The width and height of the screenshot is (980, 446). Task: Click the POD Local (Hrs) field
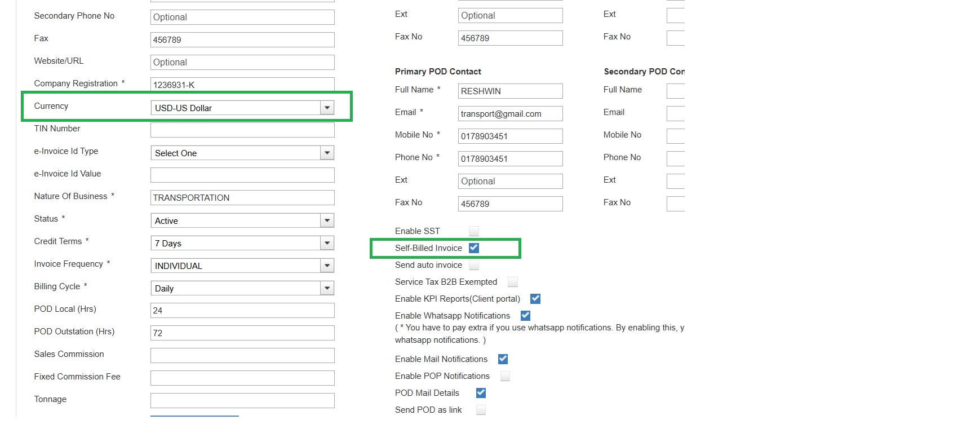[x=242, y=310]
